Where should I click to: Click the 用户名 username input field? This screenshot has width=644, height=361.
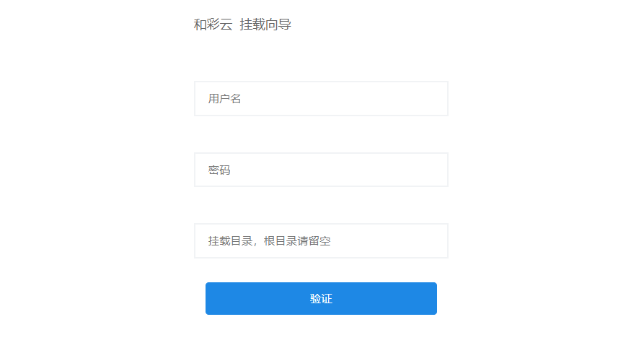pos(321,98)
